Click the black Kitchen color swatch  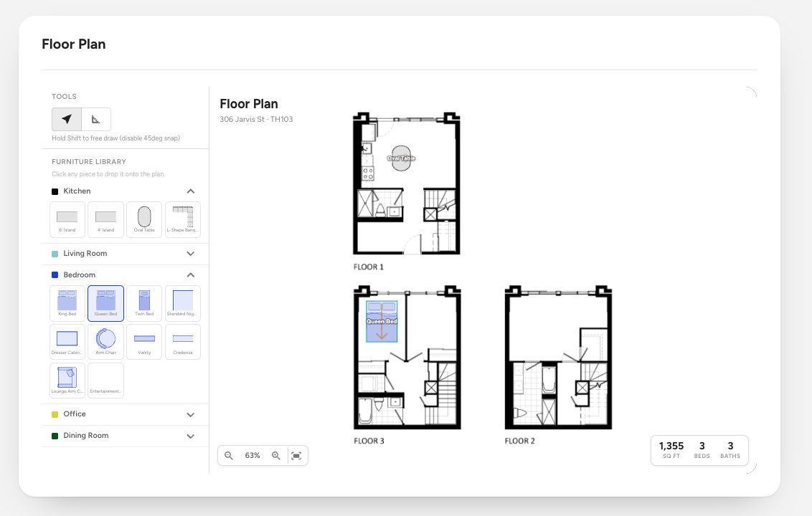[x=55, y=191]
